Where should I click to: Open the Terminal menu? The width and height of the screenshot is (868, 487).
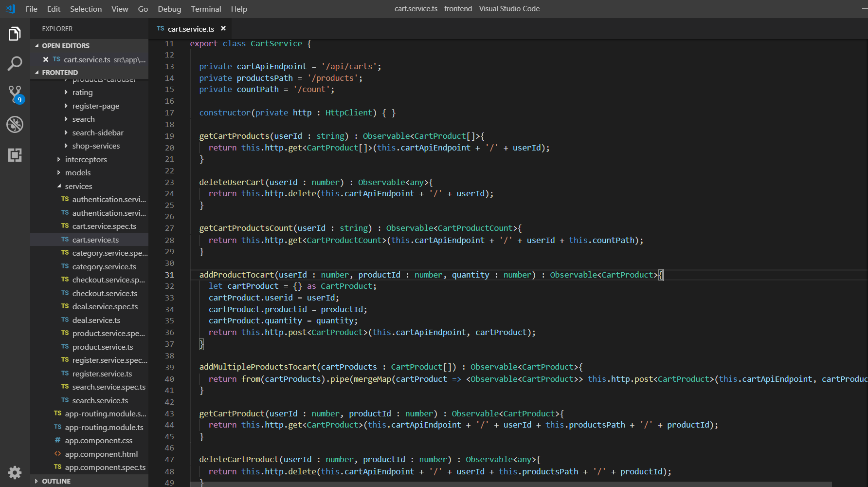pos(206,9)
